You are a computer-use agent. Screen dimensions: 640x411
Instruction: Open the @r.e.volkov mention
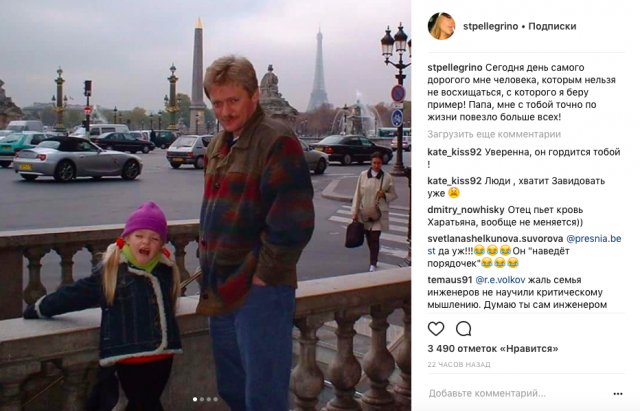point(500,280)
